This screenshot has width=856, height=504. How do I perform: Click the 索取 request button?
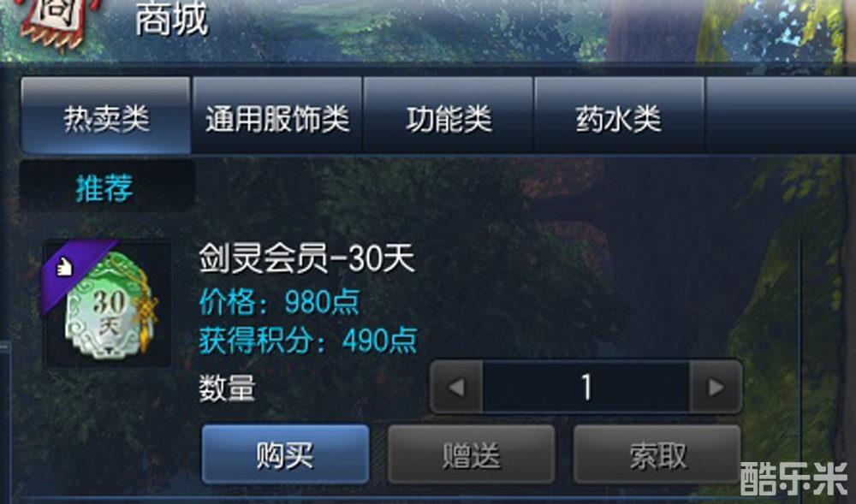click(x=657, y=454)
